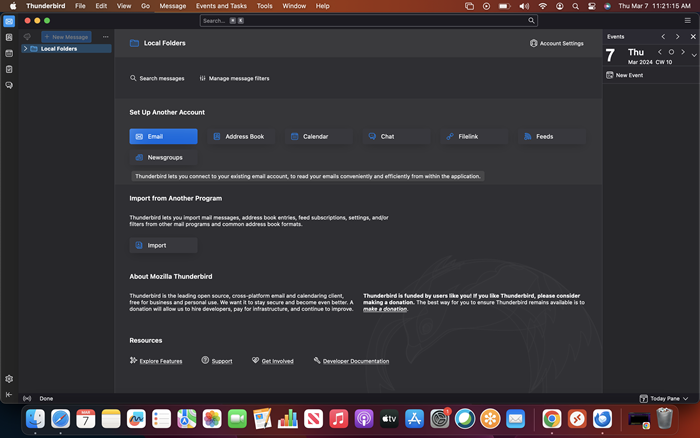
Task: Open Control Center in menu bar
Action: coord(592,6)
